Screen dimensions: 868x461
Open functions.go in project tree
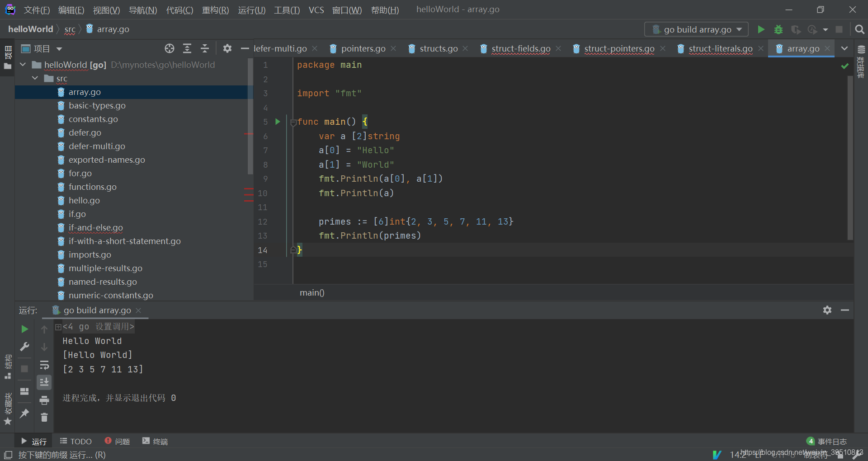tap(93, 187)
